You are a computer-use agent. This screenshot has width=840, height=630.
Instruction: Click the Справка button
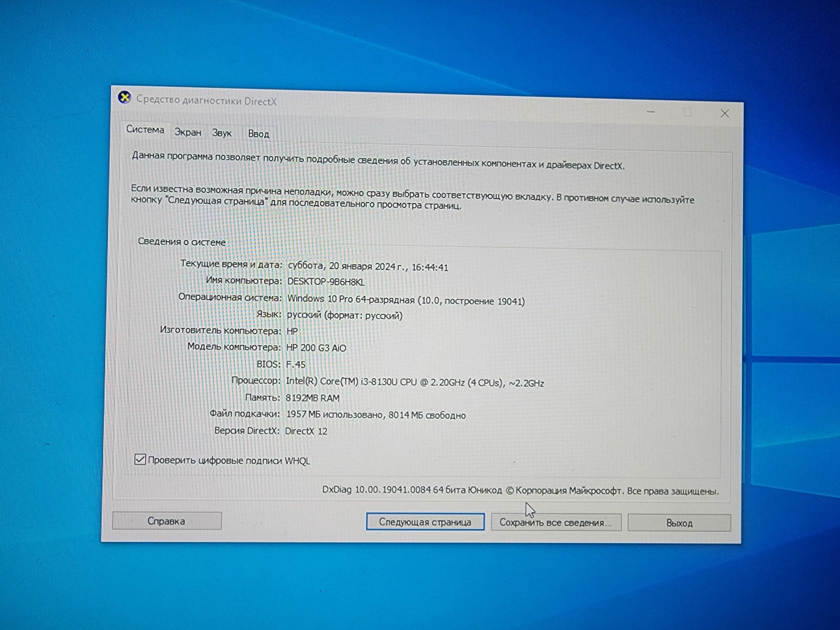click(167, 521)
